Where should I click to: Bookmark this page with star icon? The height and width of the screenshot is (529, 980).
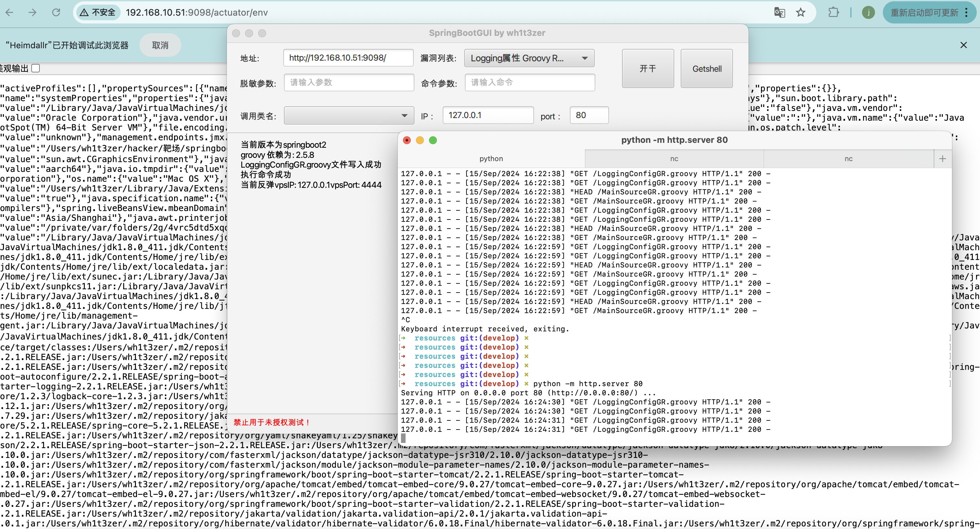(x=800, y=13)
